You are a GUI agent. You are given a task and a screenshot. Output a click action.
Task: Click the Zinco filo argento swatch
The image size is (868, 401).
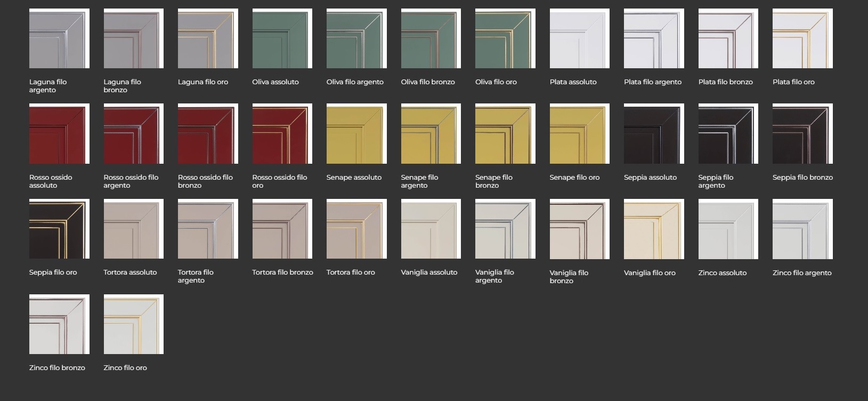(802, 229)
